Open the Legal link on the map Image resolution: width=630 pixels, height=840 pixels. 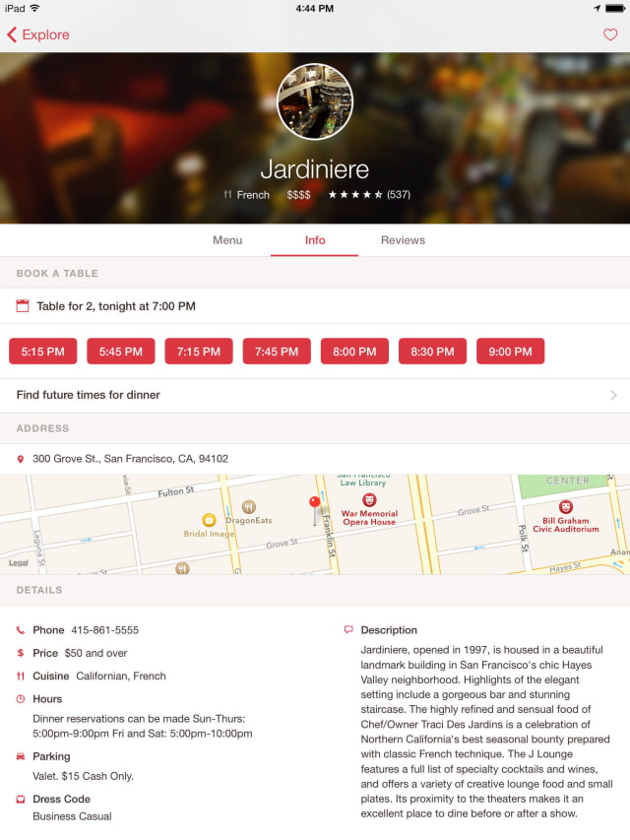(19, 562)
